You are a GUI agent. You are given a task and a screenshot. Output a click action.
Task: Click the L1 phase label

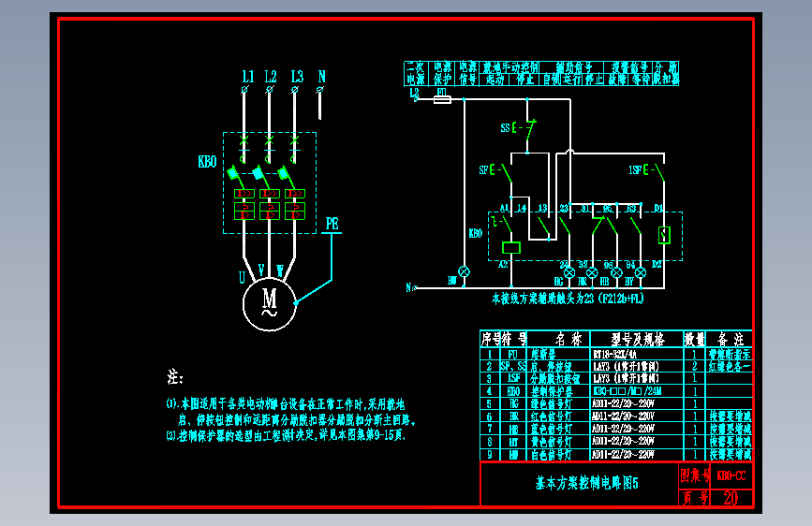coord(248,77)
